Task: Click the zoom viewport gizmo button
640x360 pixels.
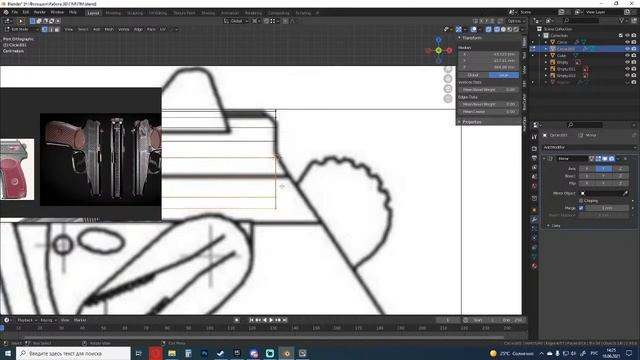Action: coord(448,69)
